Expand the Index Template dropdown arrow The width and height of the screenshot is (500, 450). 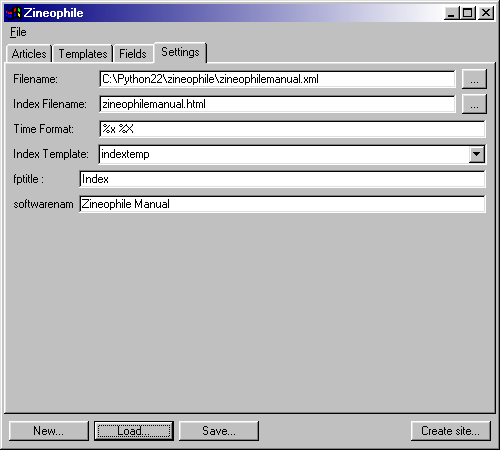click(x=477, y=154)
